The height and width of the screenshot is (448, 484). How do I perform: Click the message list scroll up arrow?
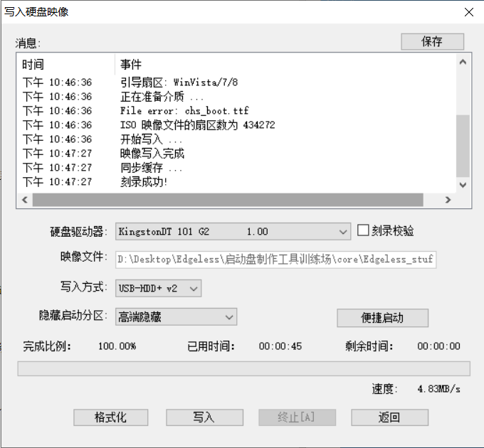[463, 62]
